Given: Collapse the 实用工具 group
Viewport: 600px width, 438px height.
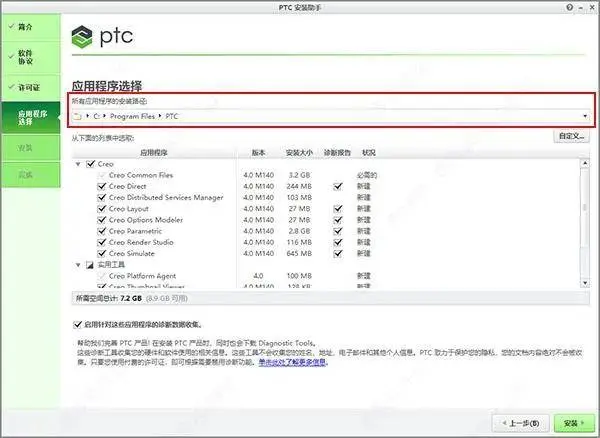Looking at the screenshot, I should (x=78, y=265).
